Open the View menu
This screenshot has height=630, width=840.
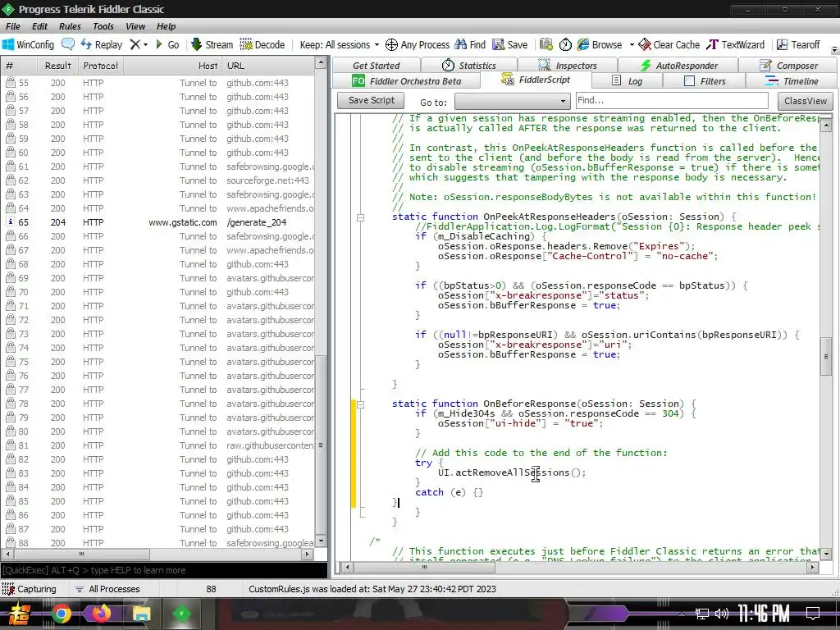point(135,26)
